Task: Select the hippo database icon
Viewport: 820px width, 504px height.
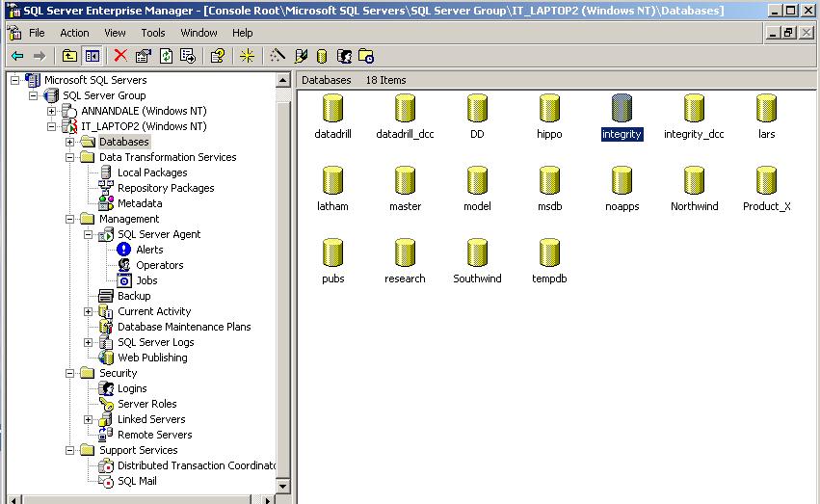Action: (x=549, y=108)
